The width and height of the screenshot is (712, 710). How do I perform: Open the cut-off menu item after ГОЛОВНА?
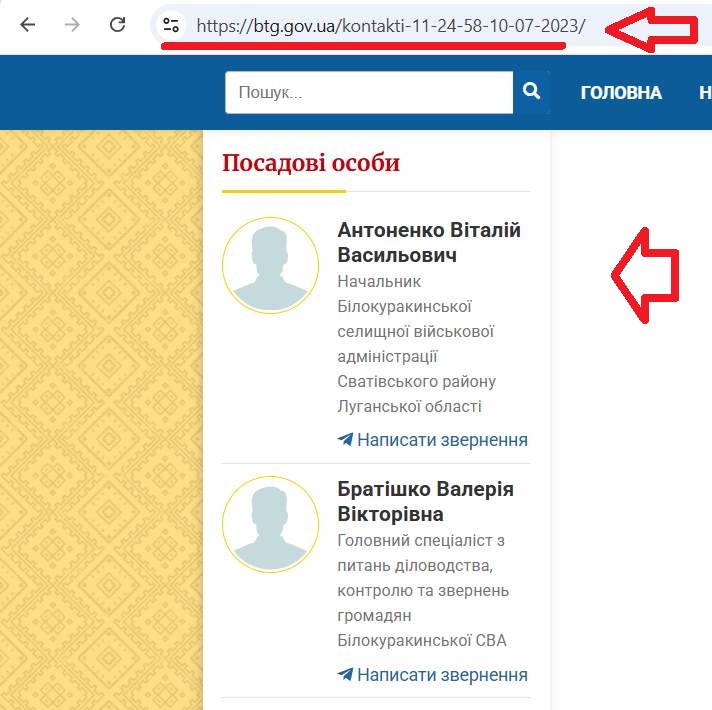[x=704, y=93]
